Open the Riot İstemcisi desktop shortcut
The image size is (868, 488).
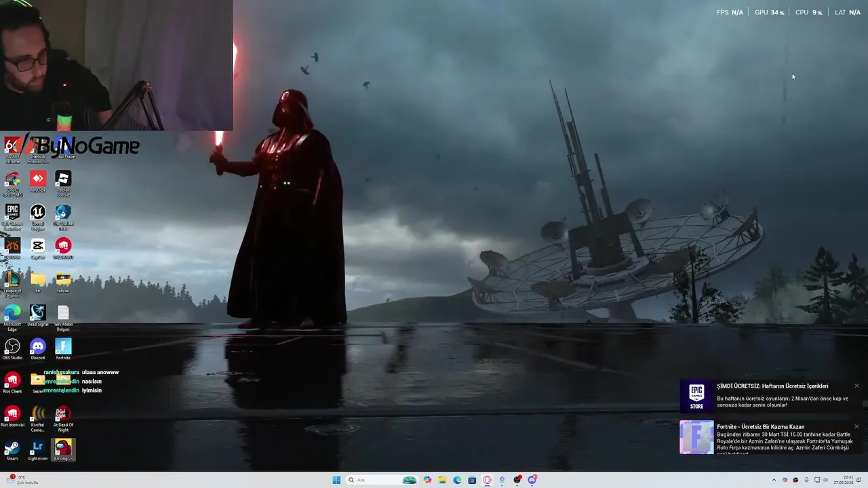pyautogui.click(x=12, y=416)
